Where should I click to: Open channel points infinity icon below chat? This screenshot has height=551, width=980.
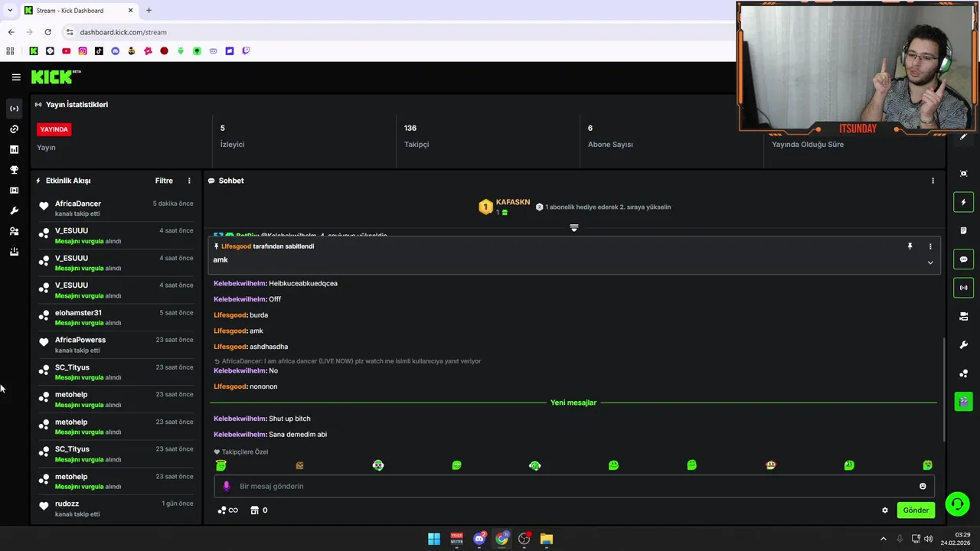click(227, 510)
